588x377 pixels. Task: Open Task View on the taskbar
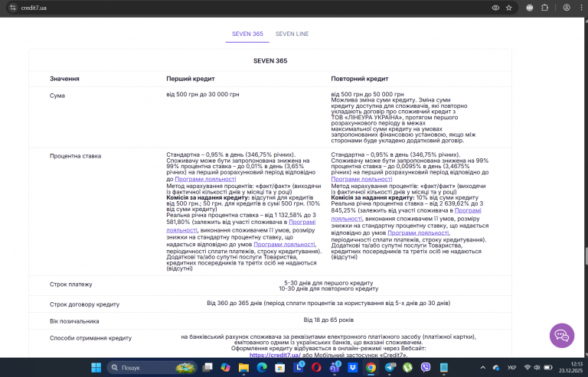coord(207,368)
